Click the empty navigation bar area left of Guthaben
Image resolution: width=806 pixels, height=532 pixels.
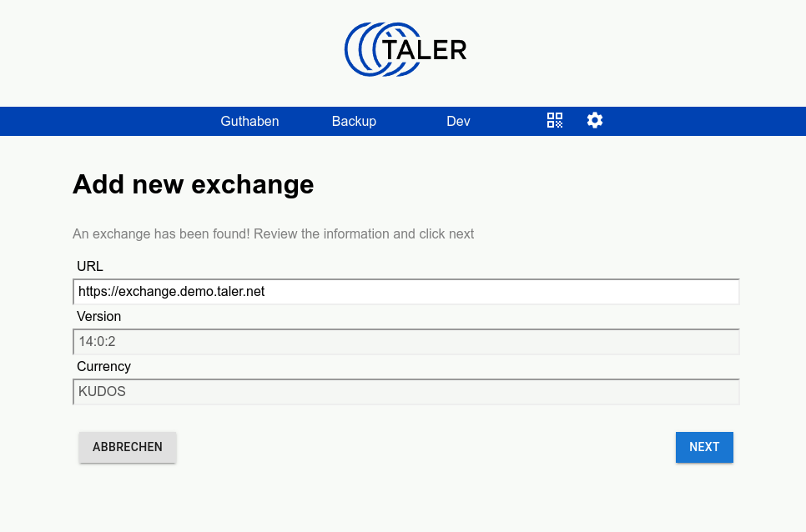pyautogui.click(x=100, y=121)
